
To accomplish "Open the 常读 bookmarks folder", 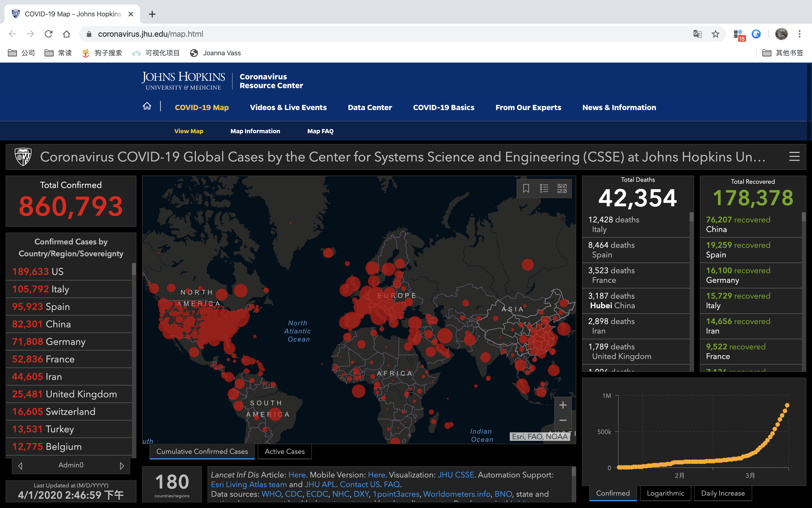I will pyautogui.click(x=58, y=53).
